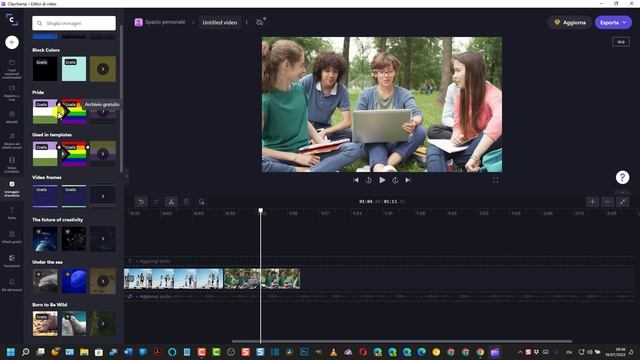Open the Esporta dropdown button

[613, 22]
